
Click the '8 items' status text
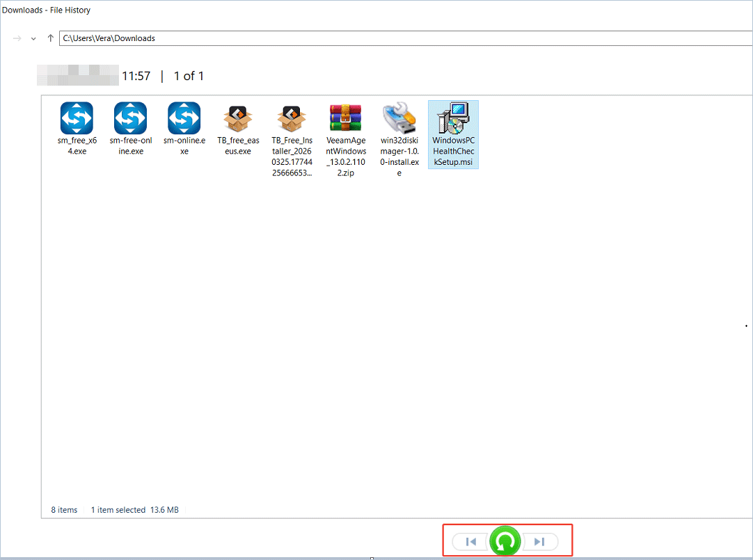click(64, 510)
